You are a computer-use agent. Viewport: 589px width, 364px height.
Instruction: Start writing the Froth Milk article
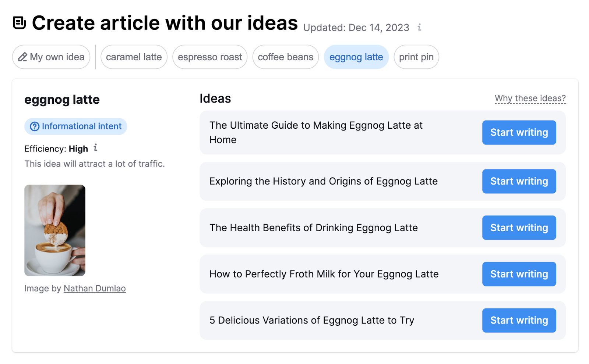click(x=519, y=274)
